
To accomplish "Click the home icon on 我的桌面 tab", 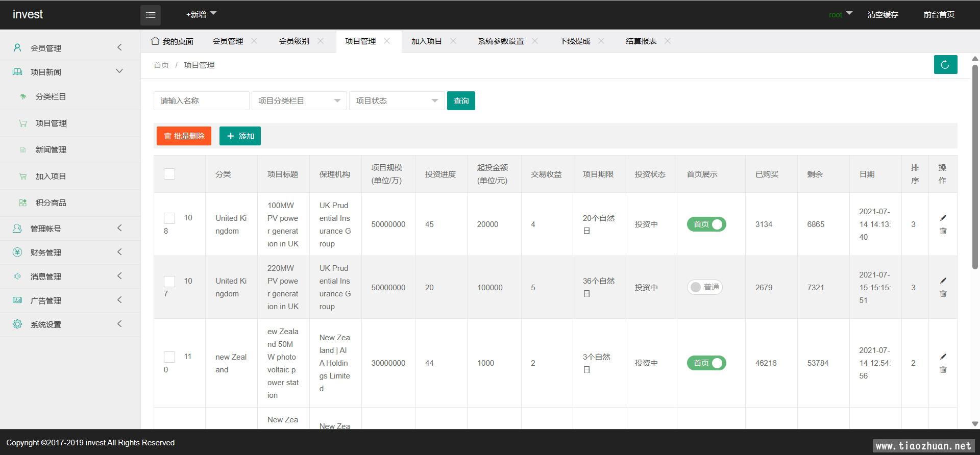I will tap(155, 41).
